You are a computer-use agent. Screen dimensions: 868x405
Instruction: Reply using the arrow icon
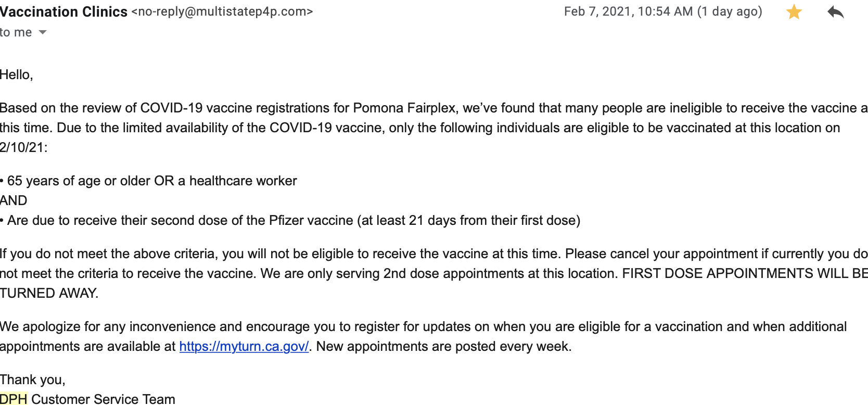point(835,11)
